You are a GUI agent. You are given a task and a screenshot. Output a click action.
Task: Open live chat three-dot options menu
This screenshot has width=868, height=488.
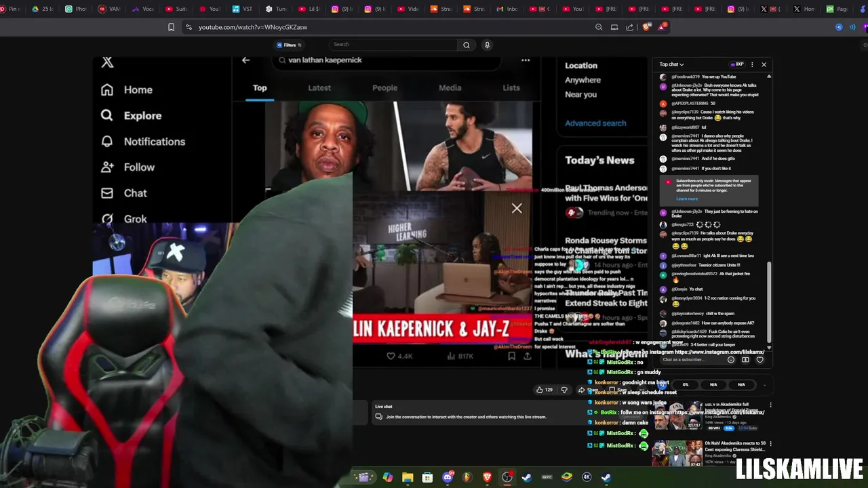pos(752,64)
